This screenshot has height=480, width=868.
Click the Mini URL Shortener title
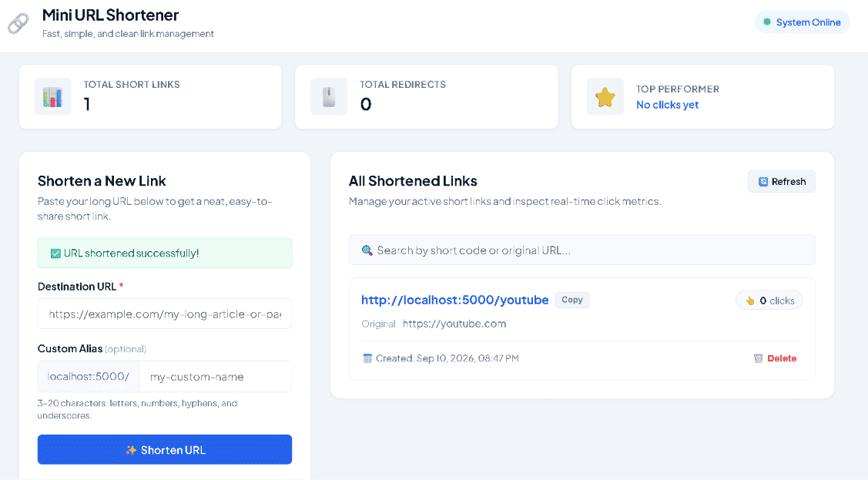coord(110,15)
